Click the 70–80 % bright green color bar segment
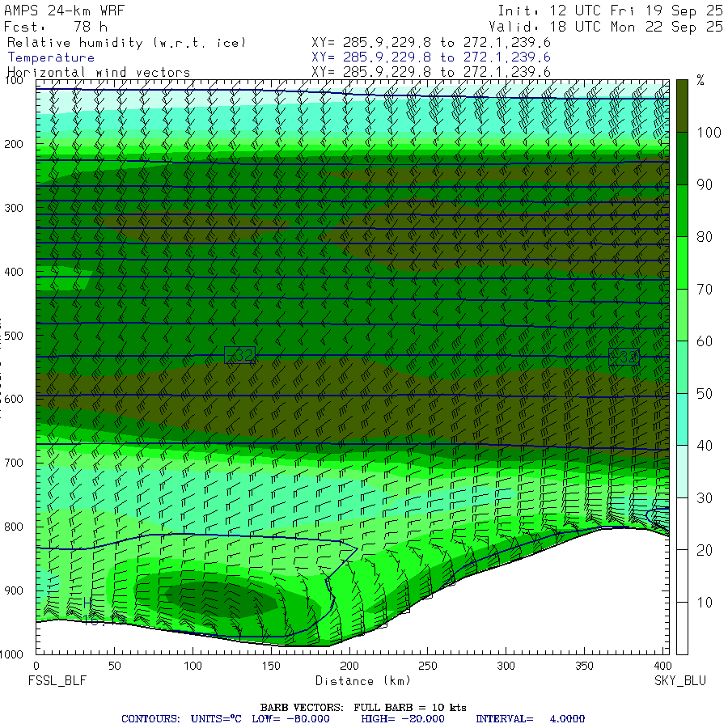Screen dimensions: 728x728 pos(682,263)
